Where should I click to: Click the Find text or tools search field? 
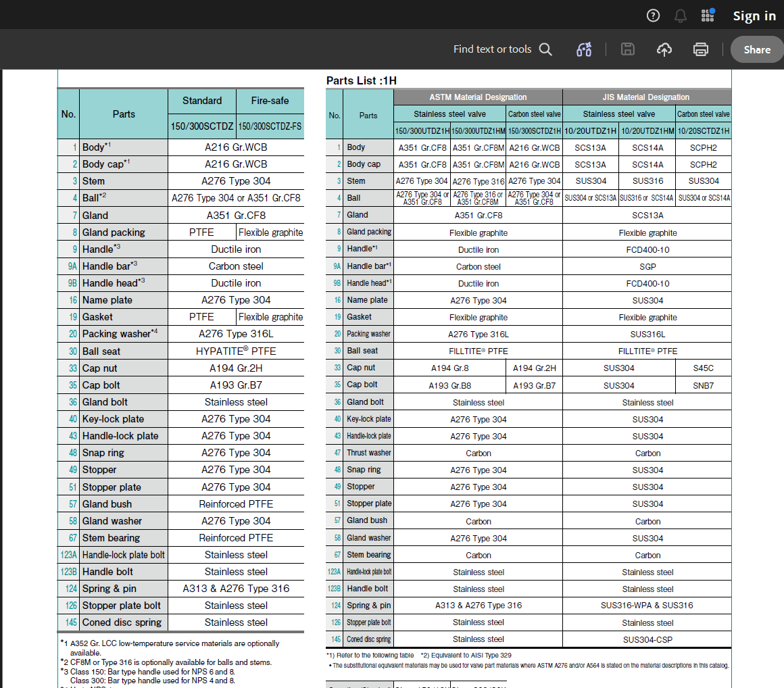(492, 49)
